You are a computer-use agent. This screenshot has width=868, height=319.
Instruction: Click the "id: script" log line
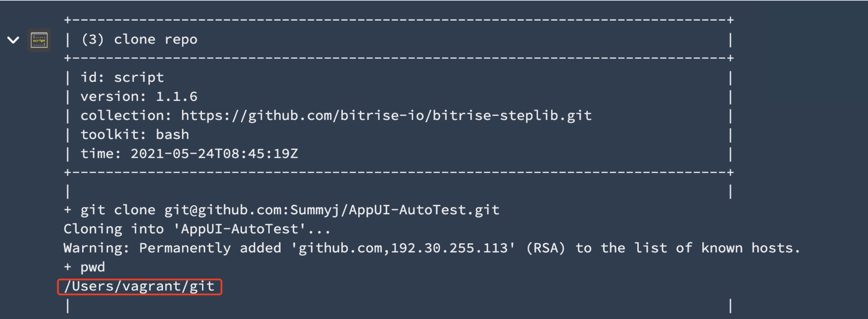point(122,77)
